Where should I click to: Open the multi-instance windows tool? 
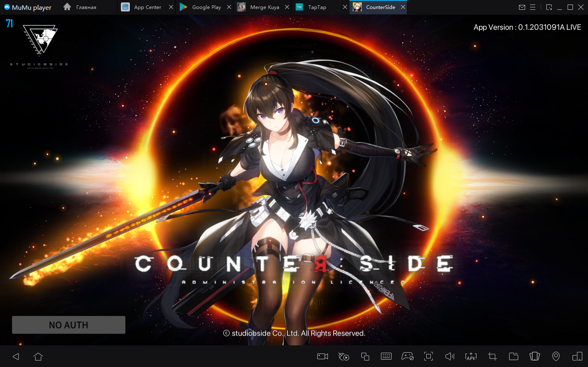pos(365,356)
